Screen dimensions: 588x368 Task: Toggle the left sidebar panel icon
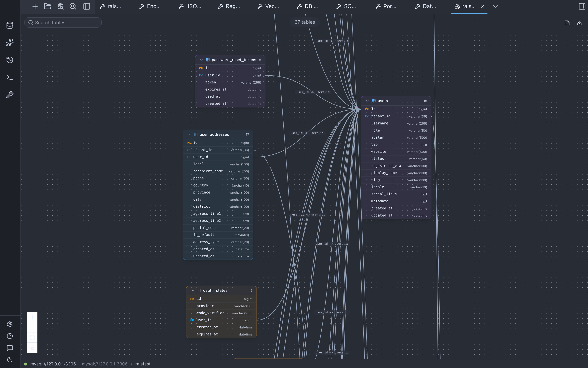tap(87, 6)
